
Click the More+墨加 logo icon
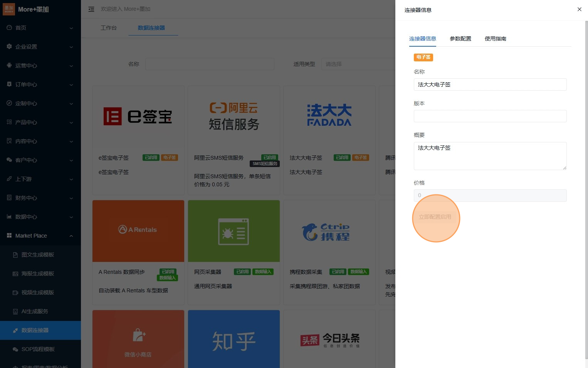click(9, 9)
